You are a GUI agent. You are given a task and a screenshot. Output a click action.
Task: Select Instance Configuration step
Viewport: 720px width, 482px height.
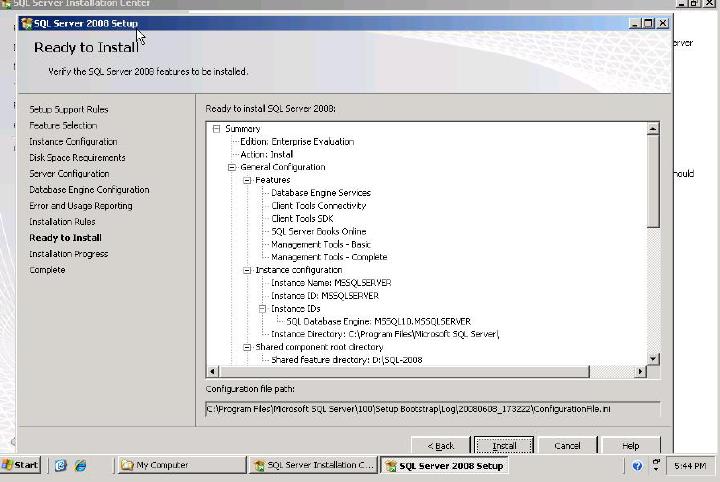[73, 141]
